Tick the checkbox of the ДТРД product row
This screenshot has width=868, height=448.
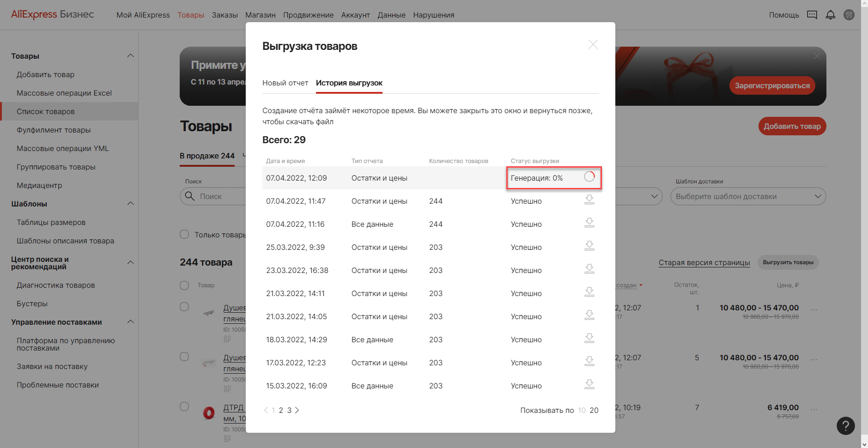tap(184, 406)
